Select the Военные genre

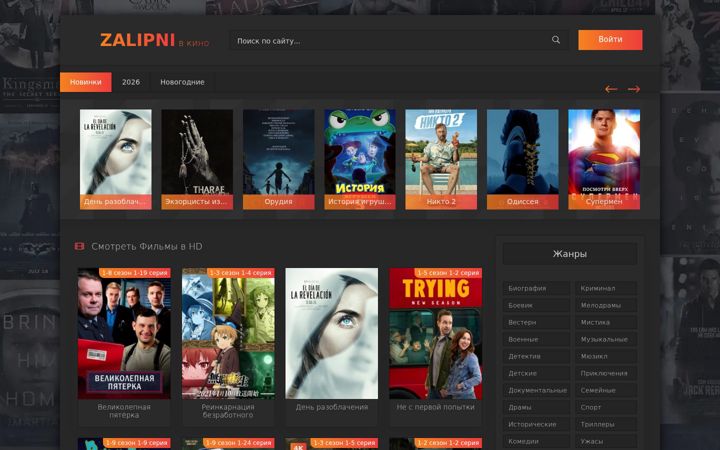pos(536,339)
